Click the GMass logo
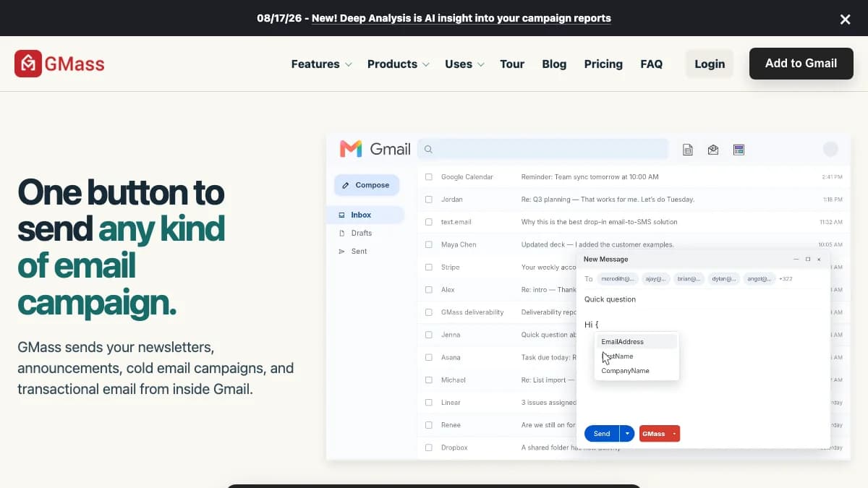Image resolution: width=868 pixels, height=488 pixels. 59,64
